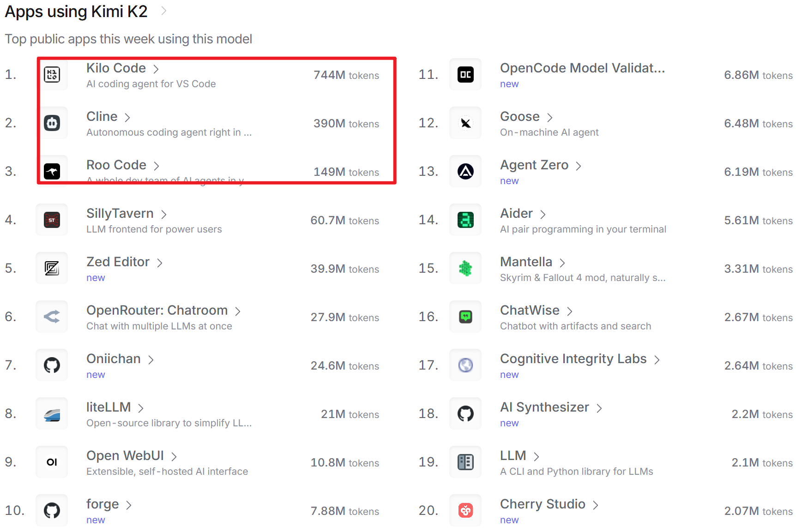Open the Roo Code app link

point(116,165)
